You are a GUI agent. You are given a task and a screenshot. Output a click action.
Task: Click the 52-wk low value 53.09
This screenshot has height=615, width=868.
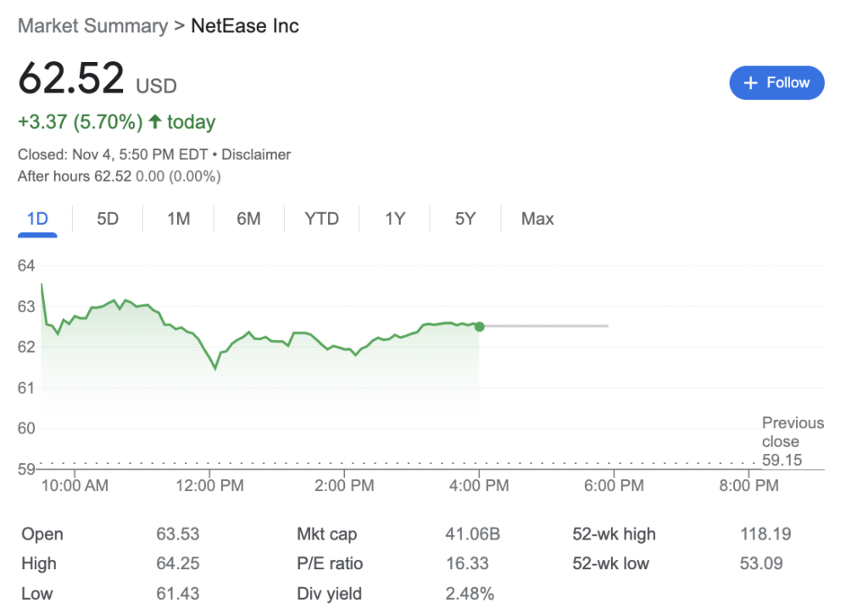tap(761, 563)
